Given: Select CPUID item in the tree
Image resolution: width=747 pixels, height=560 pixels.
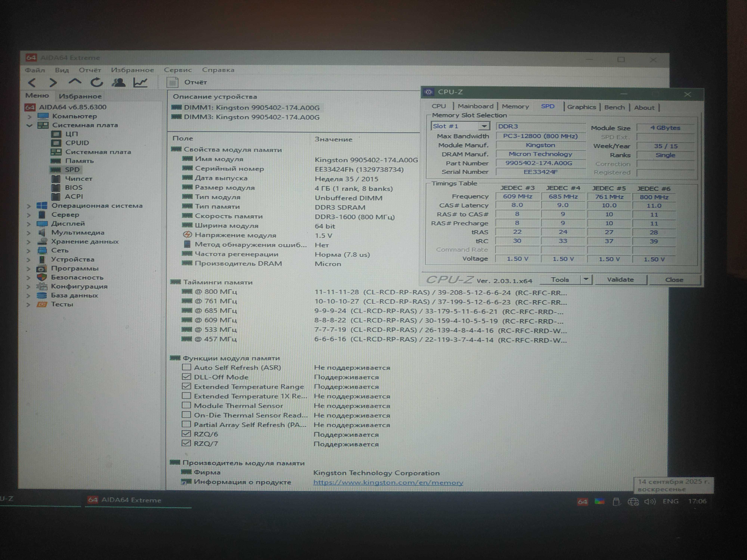Looking at the screenshot, I should (x=77, y=143).
